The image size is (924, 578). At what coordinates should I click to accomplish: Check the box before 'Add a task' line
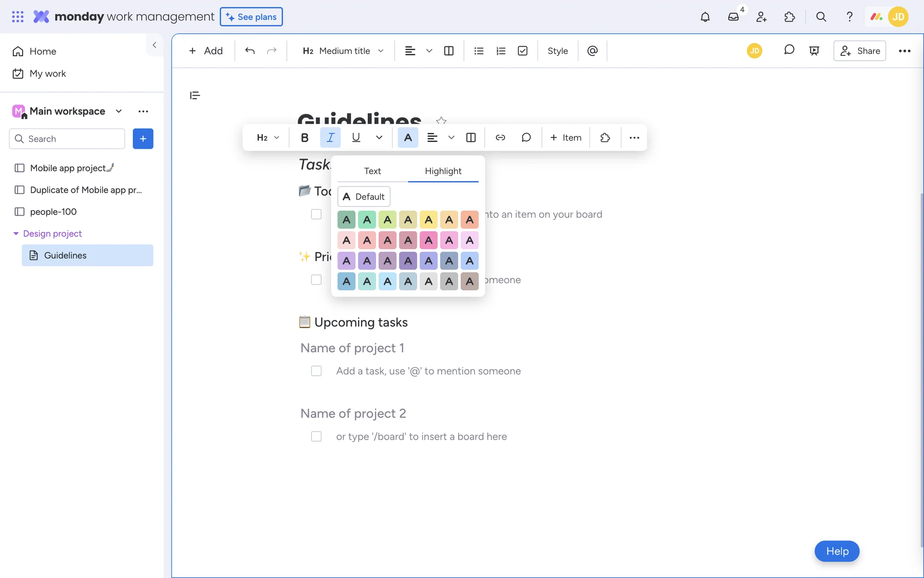316,371
